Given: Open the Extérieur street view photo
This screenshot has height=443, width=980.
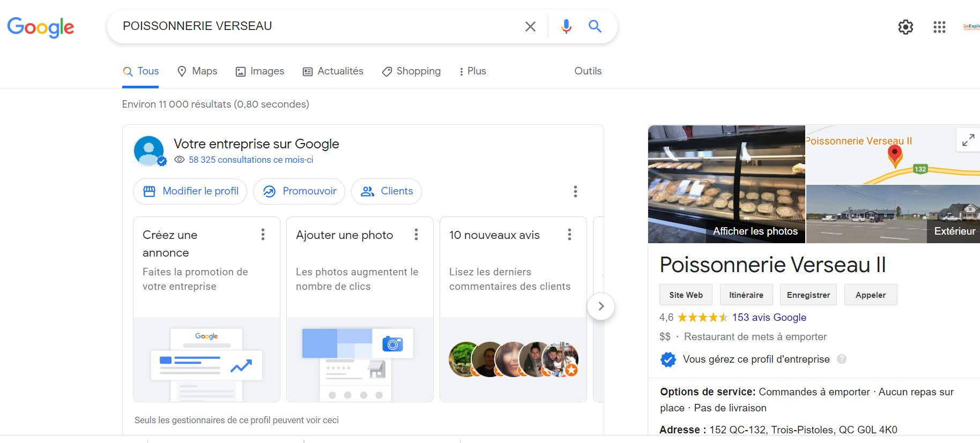Looking at the screenshot, I should pyautogui.click(x=893, y=214).
